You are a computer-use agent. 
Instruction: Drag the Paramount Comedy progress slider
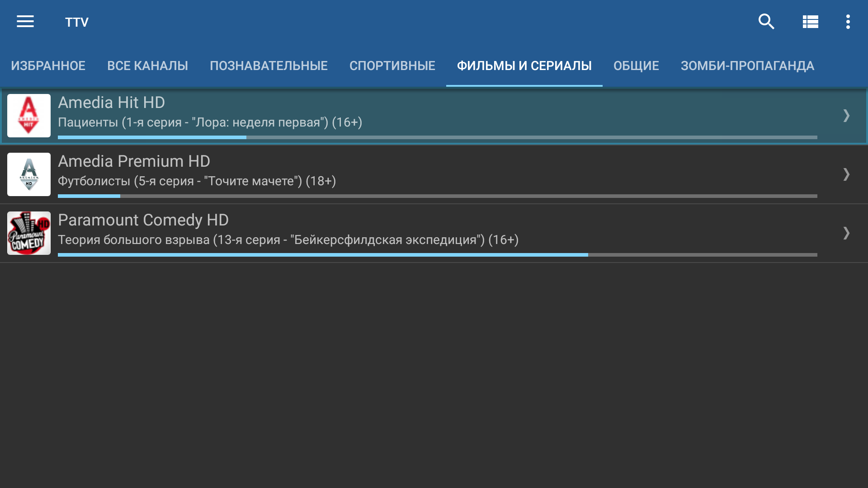coord(589,254)
